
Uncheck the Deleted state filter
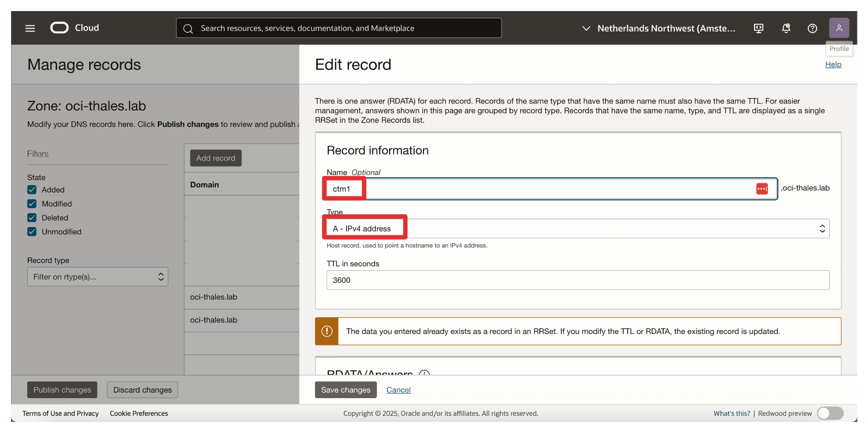pos(32,218)
